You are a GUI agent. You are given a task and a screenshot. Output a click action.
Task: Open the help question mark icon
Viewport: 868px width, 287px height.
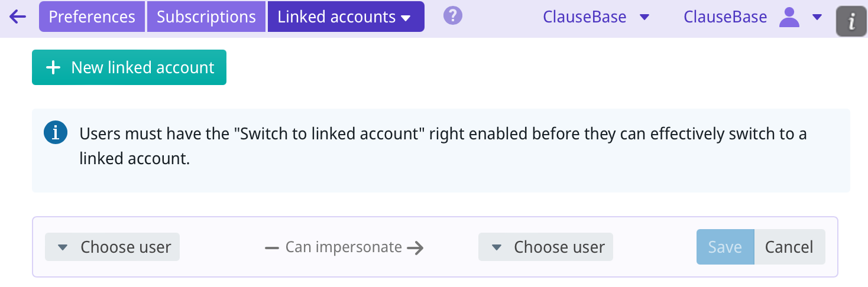pos(452,16)
